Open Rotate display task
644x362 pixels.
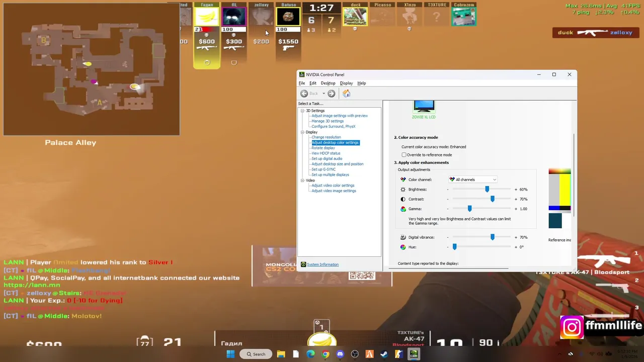pyautogui.click(x=323, y=148)
